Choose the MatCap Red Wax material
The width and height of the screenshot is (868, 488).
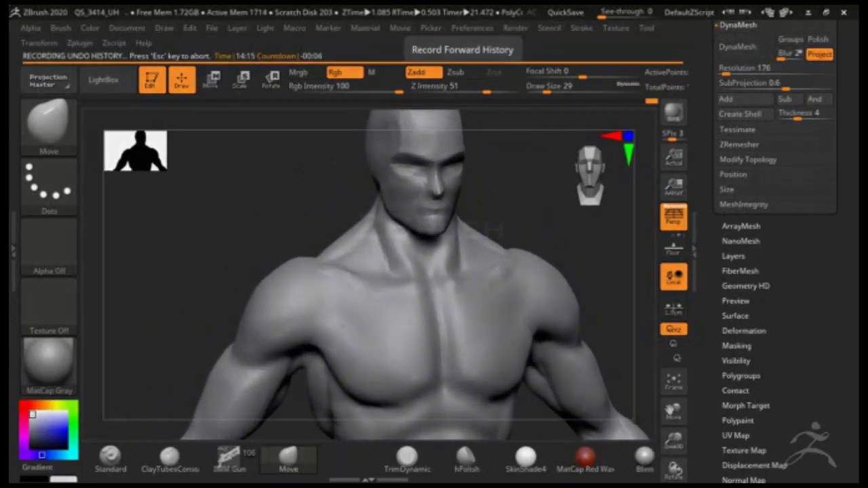(585, 460)
